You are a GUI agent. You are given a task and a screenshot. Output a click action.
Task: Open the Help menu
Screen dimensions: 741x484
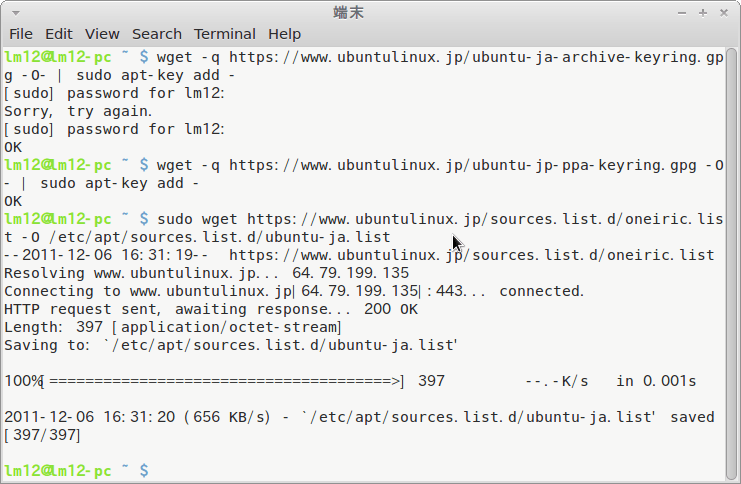pyautogui.click(x=284, y=34)
